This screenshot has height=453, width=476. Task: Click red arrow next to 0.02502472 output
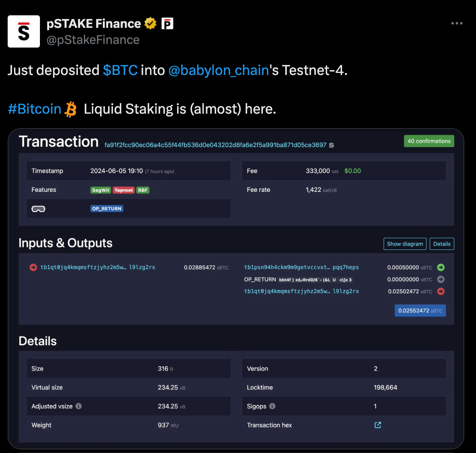[441, 291]
